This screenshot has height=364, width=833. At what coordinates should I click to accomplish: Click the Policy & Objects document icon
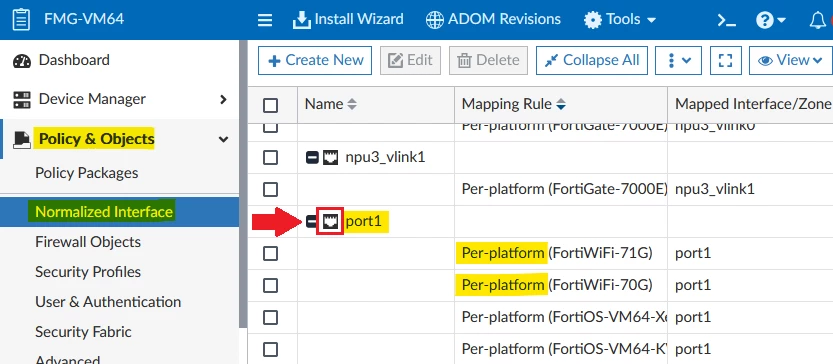point(22,140)
